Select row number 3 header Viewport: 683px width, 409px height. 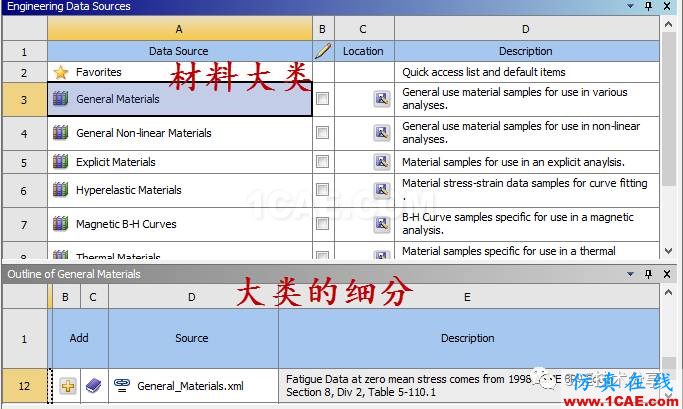click(x=24, y=99)
